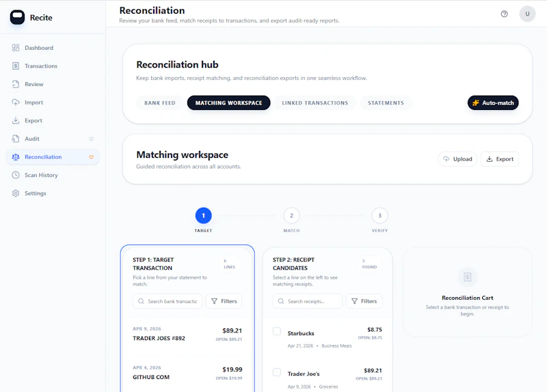
Task: Click the Scan History clock icon
Action: 16,175
